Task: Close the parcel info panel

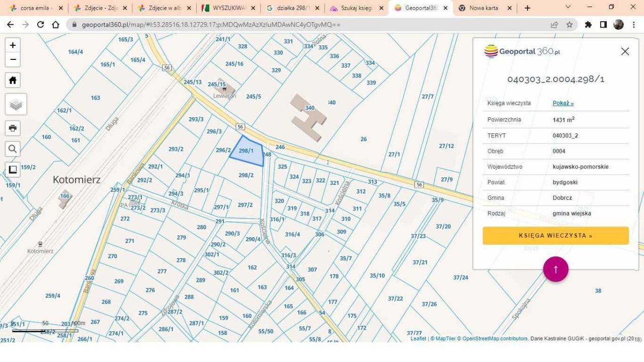Action: [625, 51]
